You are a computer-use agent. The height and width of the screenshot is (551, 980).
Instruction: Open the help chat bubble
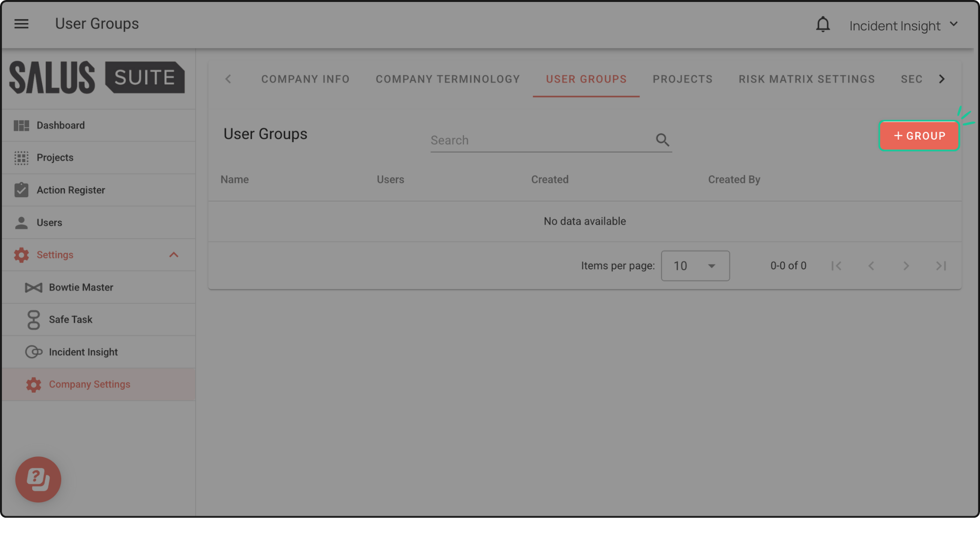(x=38, y=479)
